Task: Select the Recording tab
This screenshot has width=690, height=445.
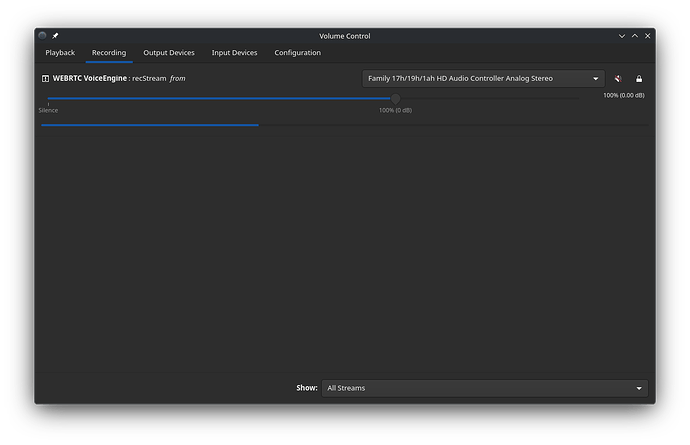Action: click(x=109, y=53)
